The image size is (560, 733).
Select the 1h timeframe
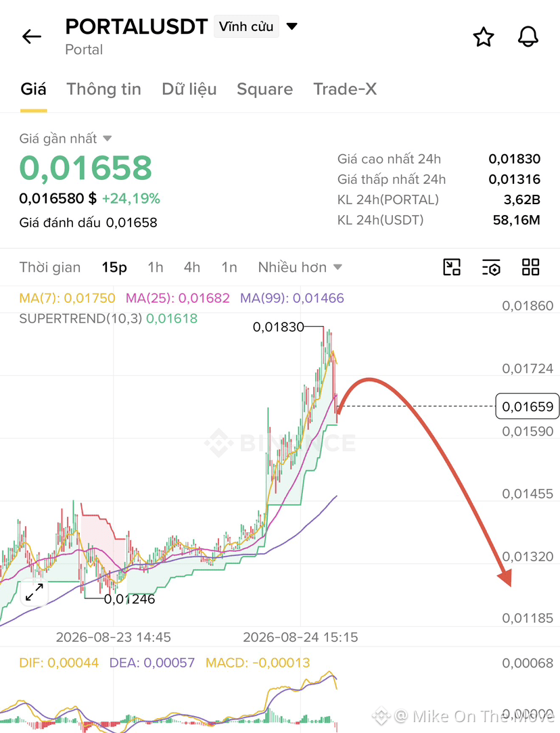coord(156,267)
